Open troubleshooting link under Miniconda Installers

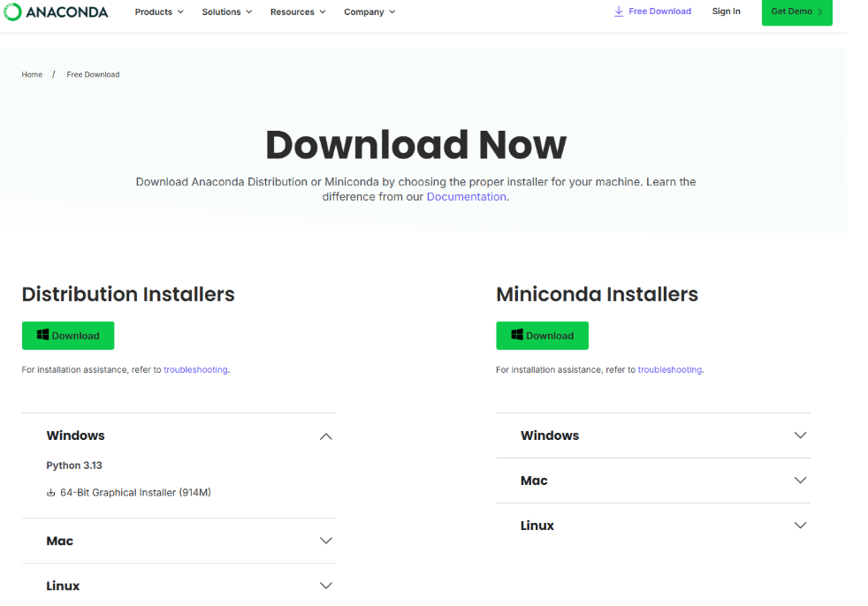pos(670,369)
